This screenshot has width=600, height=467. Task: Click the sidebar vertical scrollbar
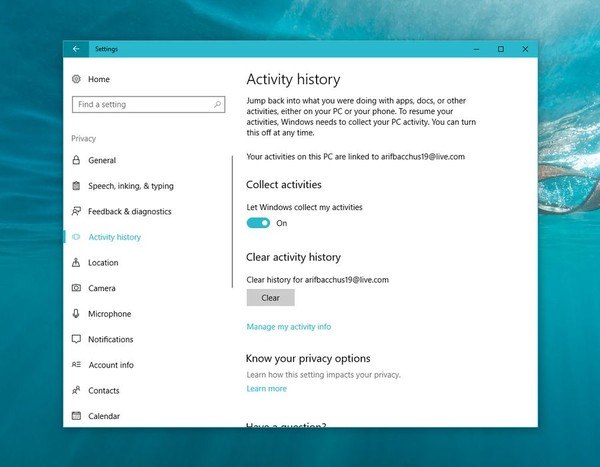232,200
